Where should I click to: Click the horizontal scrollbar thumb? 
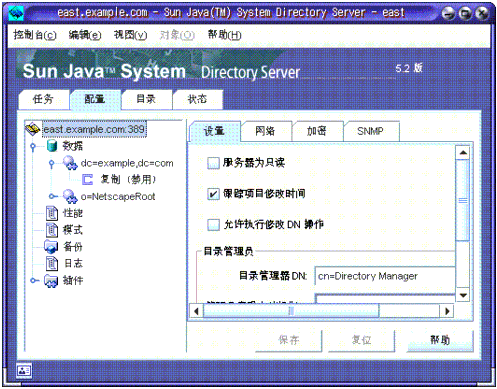pos(291,311)
